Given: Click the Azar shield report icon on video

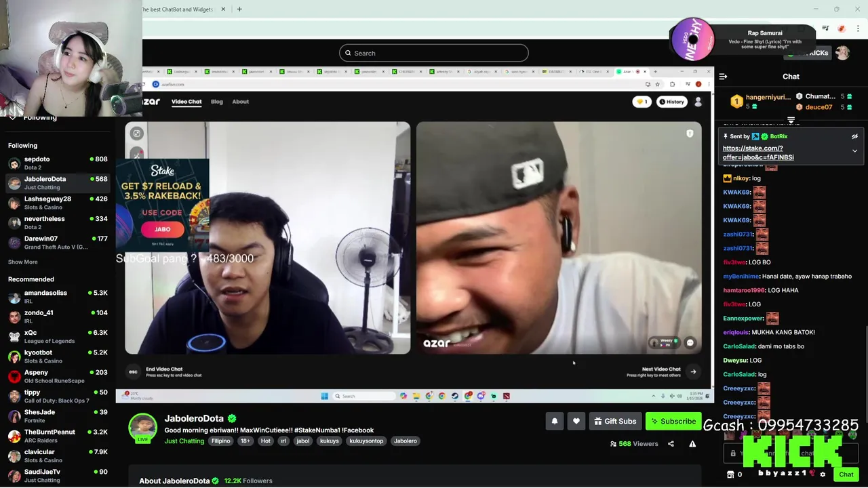Looking at the screenshot, I should 690,134.
